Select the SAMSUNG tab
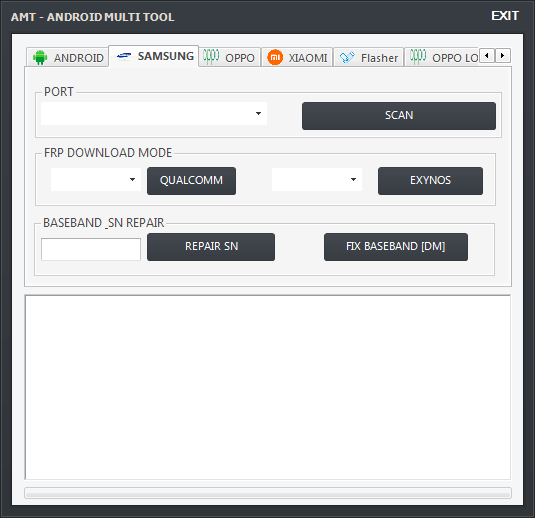This screenshot has height=518, width=535. coord(154,56)
